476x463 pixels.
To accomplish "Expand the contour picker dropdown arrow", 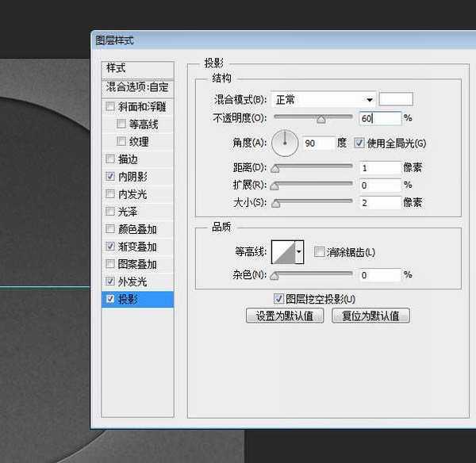I will tap(299, 253).
